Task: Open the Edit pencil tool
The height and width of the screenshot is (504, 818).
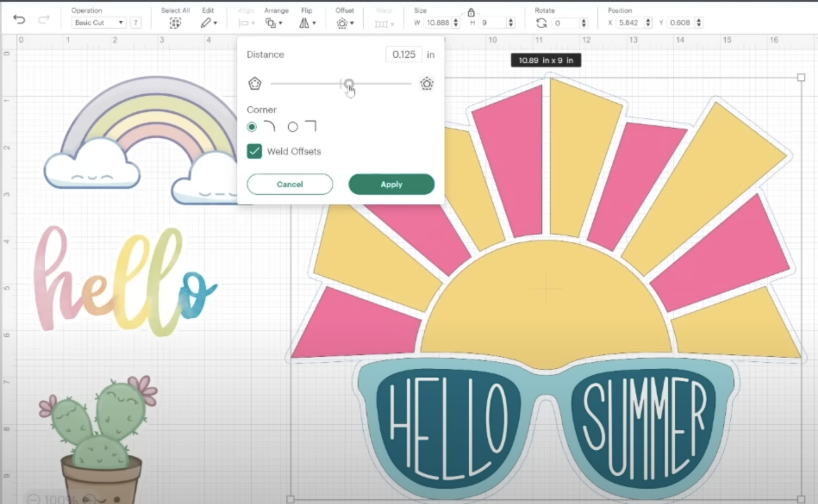Action: coord(206,23)
